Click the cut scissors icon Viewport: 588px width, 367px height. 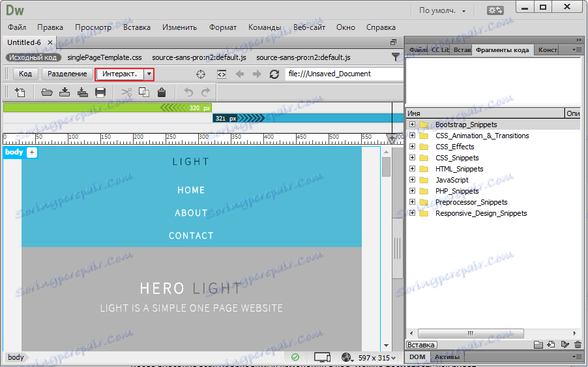[126, 92]
